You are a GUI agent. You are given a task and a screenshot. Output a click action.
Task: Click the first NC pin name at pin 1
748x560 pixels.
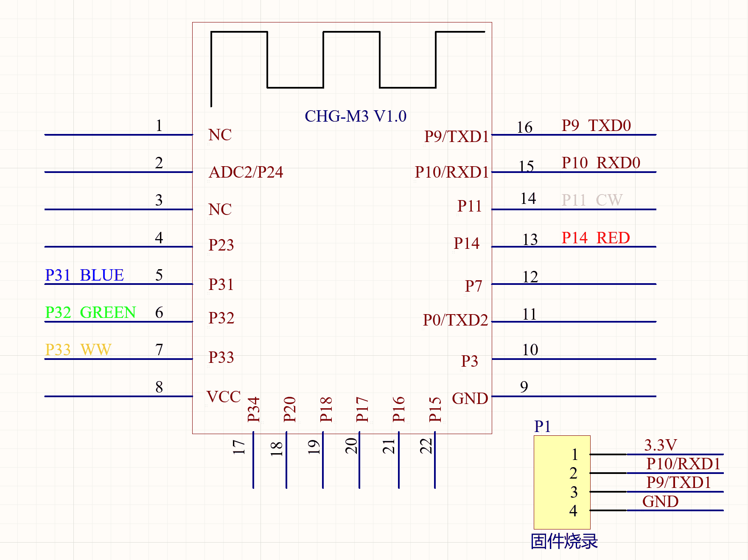click(x=220, y=135)
